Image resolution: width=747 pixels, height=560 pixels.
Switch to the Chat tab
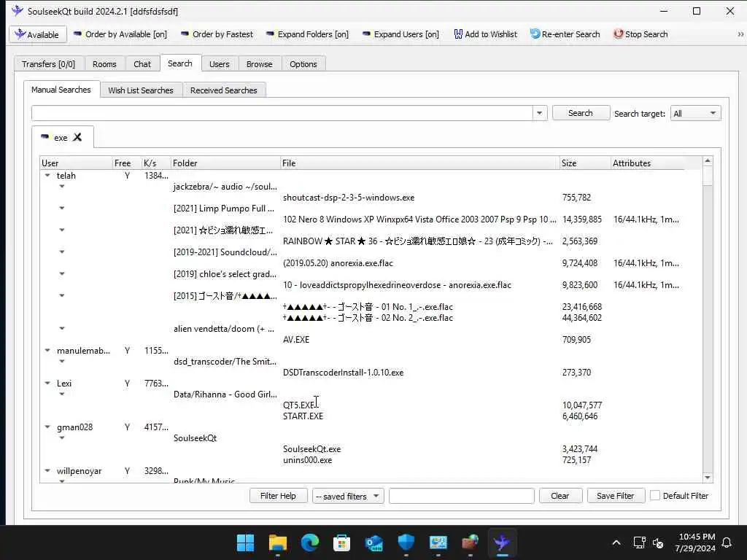click(142, 64)
